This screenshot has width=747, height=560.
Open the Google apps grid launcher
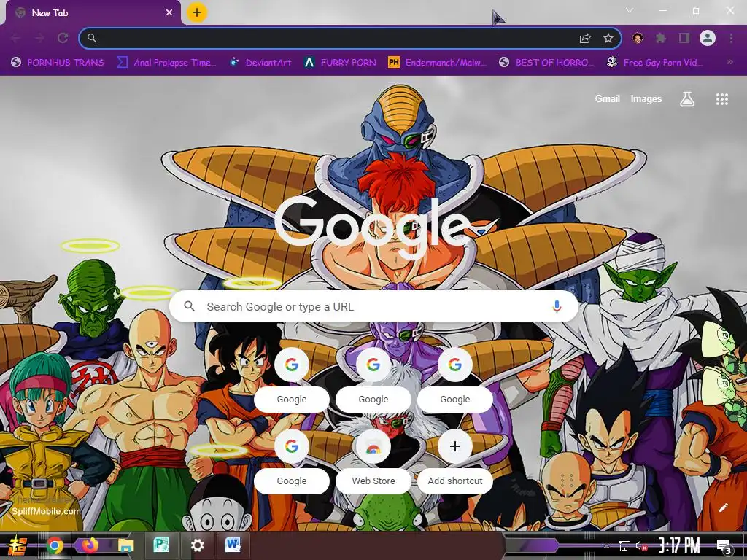pyautogui.click(x=722, y=99)
